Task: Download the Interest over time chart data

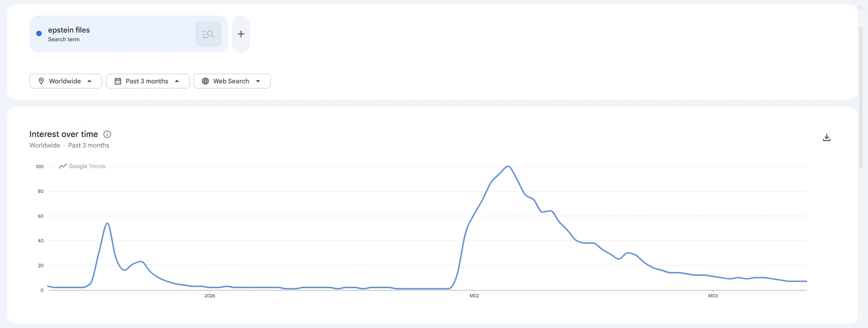Action: (827, 137)
